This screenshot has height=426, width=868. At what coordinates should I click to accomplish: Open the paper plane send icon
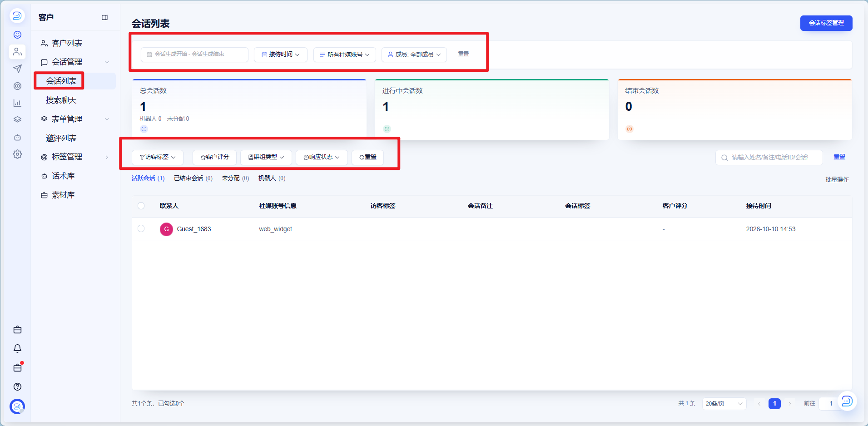pos(17,69)
